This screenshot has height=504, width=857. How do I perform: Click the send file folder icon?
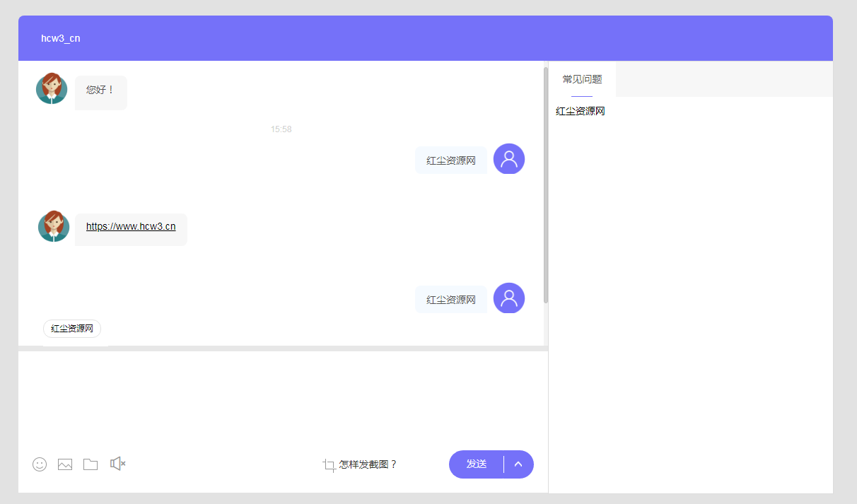[x=91, y=464]
